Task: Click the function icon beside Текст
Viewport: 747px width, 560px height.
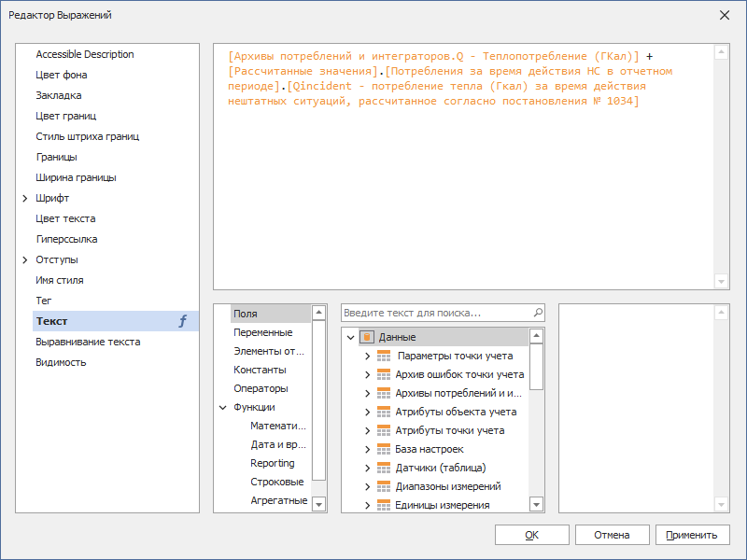Action: (x=183, y=321)
